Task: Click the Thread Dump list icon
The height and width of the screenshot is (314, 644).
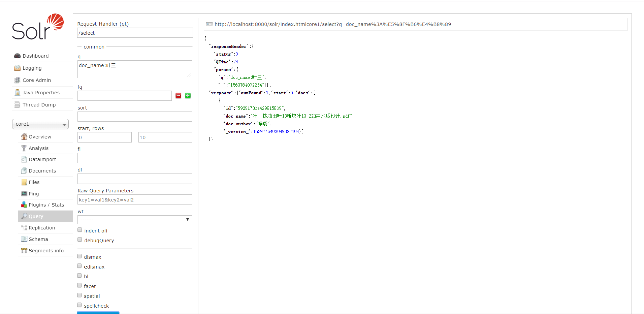Action: click(18, 105)
